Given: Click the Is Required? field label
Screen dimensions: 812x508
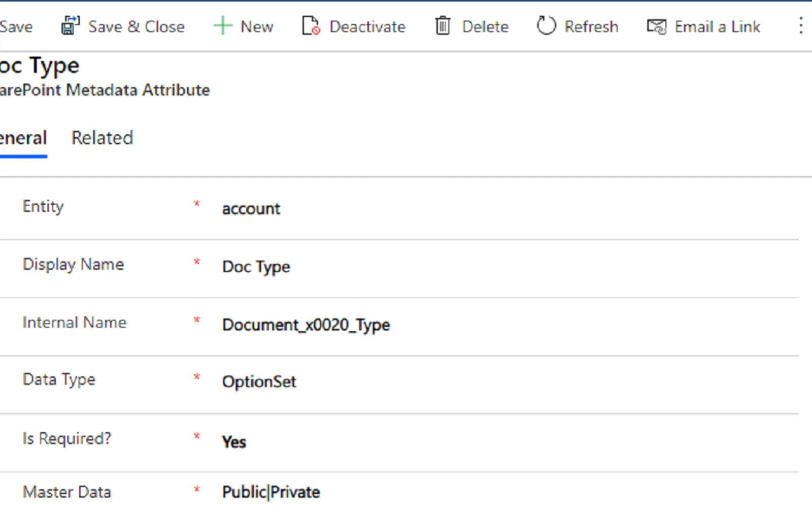Looking at the screenshot, I should click(66, 438).
